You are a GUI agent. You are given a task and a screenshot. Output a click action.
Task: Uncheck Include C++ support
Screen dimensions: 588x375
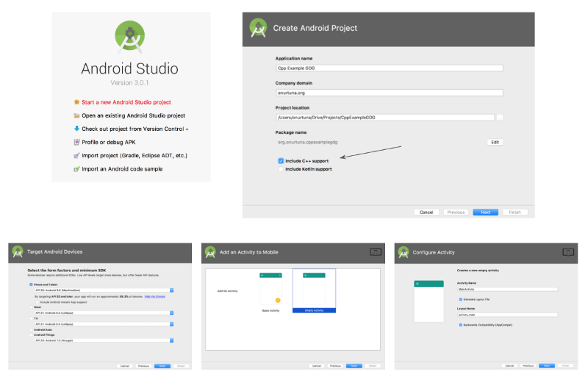[281, 160]
